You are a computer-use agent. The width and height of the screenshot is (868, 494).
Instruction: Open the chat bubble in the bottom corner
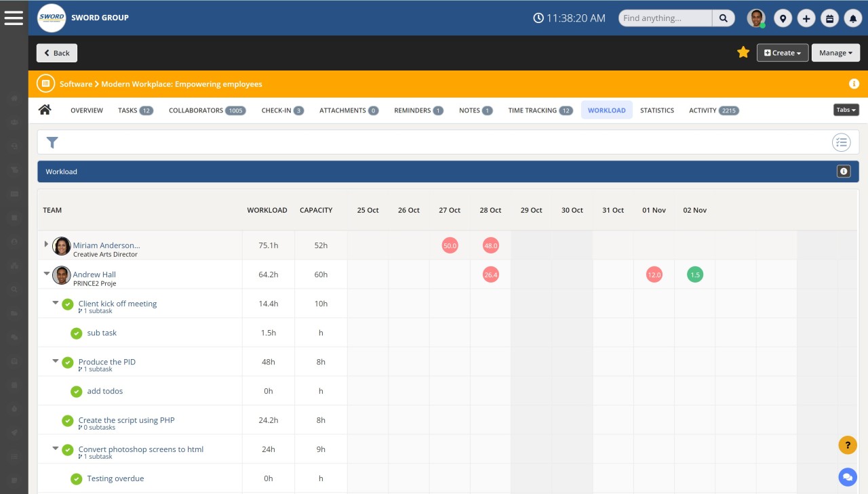point(848,477)
